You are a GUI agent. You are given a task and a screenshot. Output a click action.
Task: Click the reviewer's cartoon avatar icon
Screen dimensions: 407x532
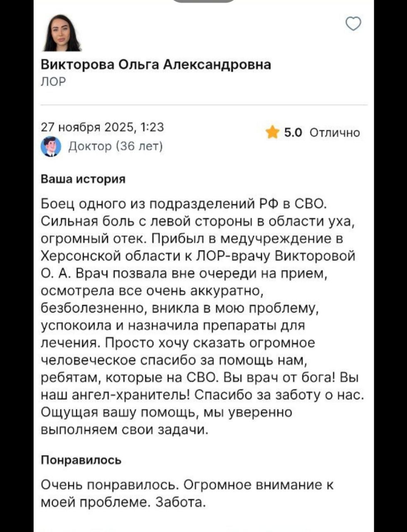51,146
